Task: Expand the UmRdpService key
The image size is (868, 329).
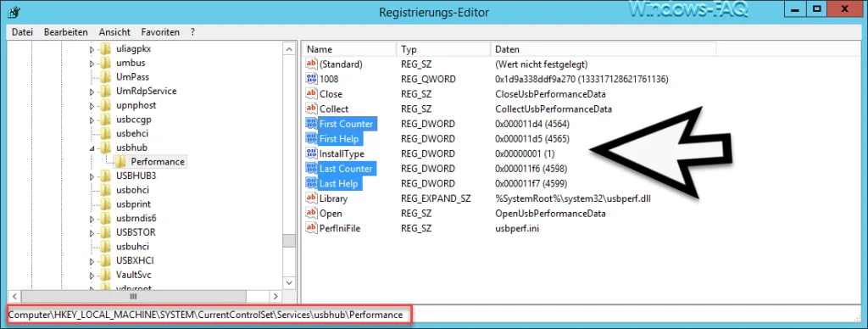Action: pyautogui.click(x=92, y=92)
